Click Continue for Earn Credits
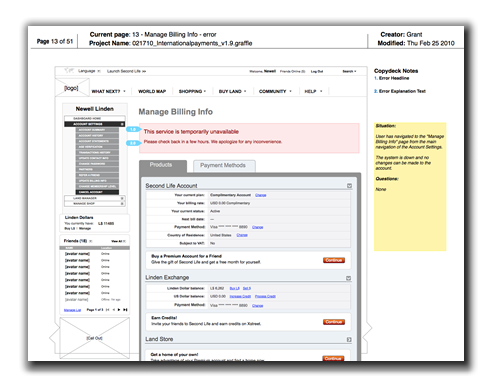This screenshot has height=383, width=488. click(x=334, y=322)
